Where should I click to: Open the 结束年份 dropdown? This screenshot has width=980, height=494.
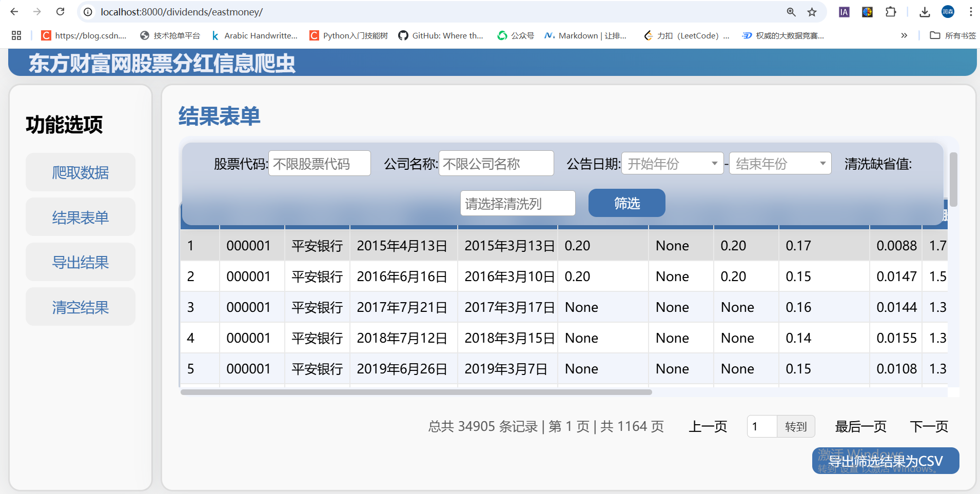(780, 163)
